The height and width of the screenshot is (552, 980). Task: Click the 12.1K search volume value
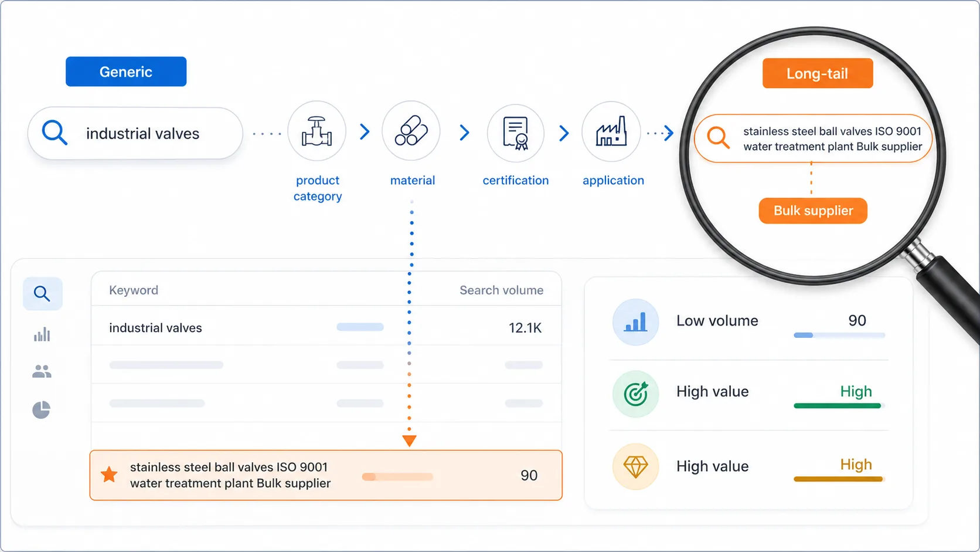pos(525,328)
